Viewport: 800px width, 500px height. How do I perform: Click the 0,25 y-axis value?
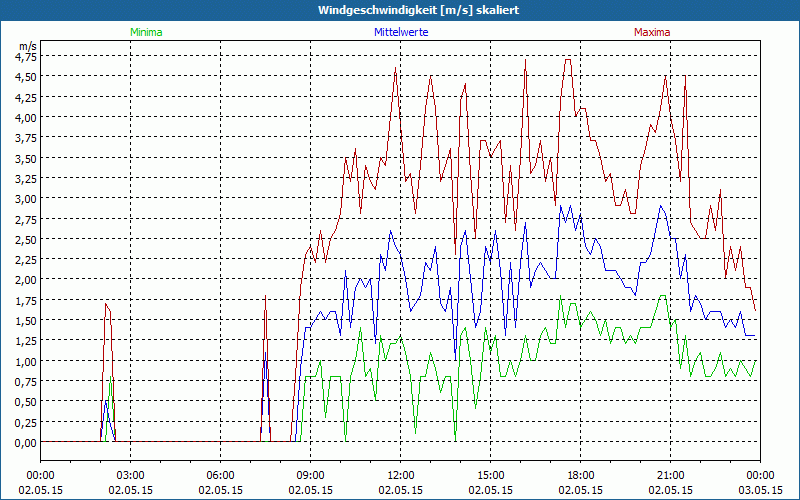coord(26,422)
